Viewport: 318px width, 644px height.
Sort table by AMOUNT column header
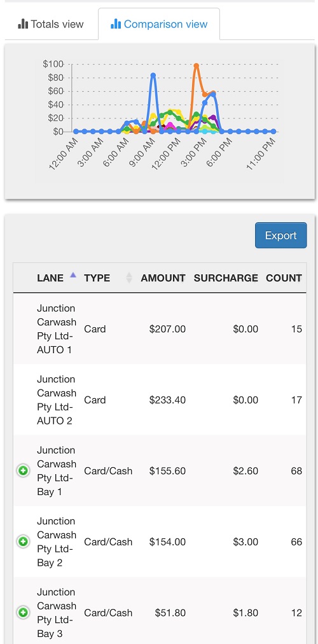pos(163,278)
